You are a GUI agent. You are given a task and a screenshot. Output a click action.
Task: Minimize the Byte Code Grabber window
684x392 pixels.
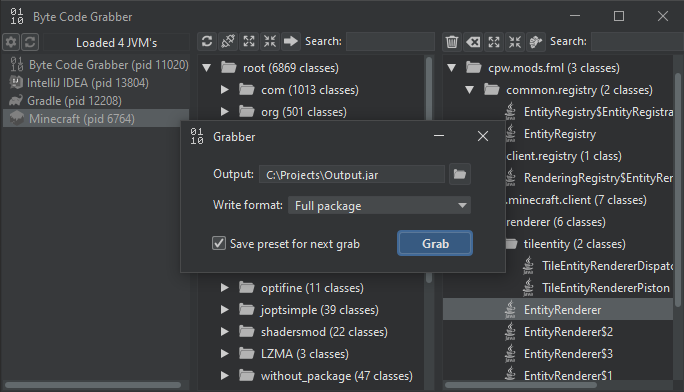pyautogui.click(x=575, y=17)
